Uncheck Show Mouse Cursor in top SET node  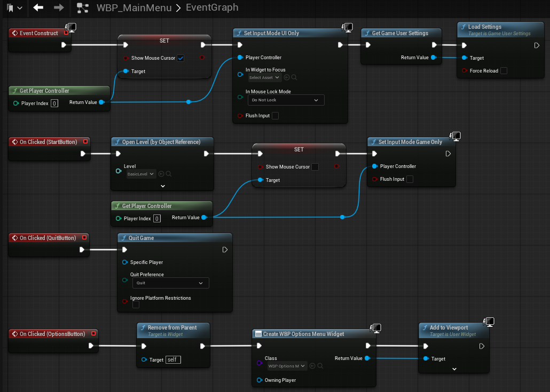click(180, 58)
